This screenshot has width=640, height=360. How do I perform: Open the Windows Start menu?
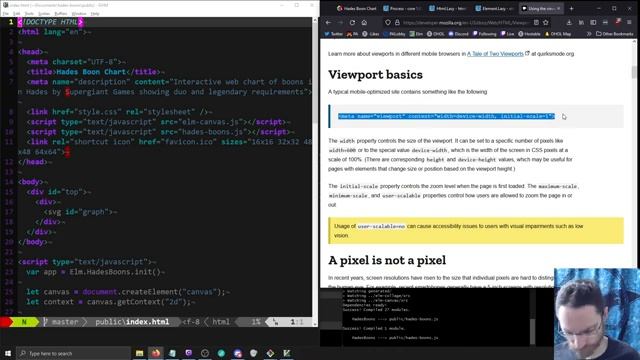tap(8, 353)
